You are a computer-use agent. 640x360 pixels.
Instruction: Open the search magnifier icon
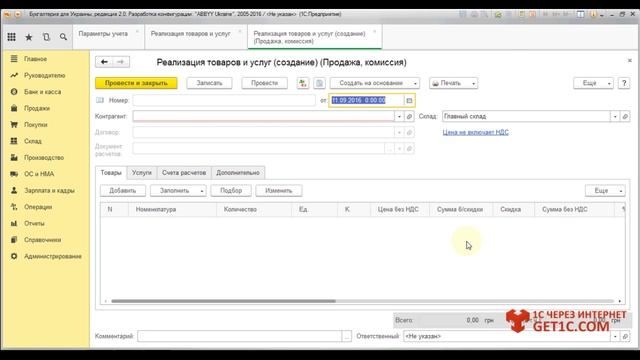click(63, 37)
